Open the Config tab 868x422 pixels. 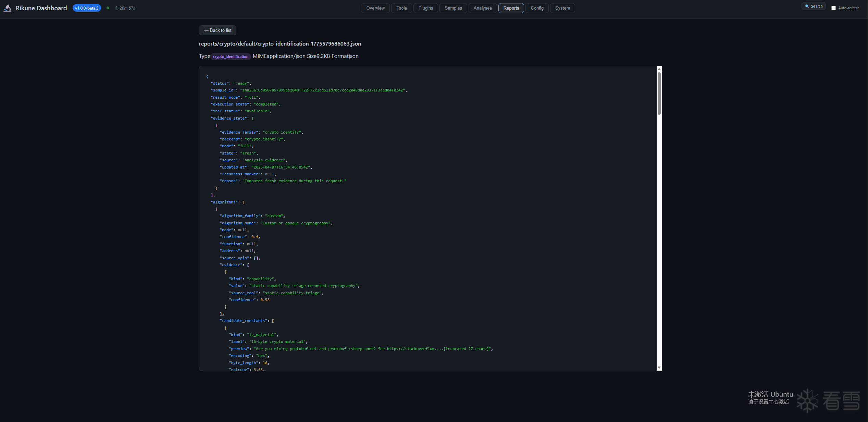(537, 8)
